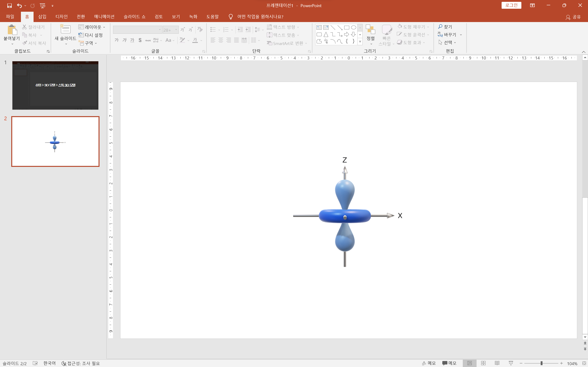Click the New Slide (새 슬라이드) icon
Screen dimensions: 588x367
(65, 29)
